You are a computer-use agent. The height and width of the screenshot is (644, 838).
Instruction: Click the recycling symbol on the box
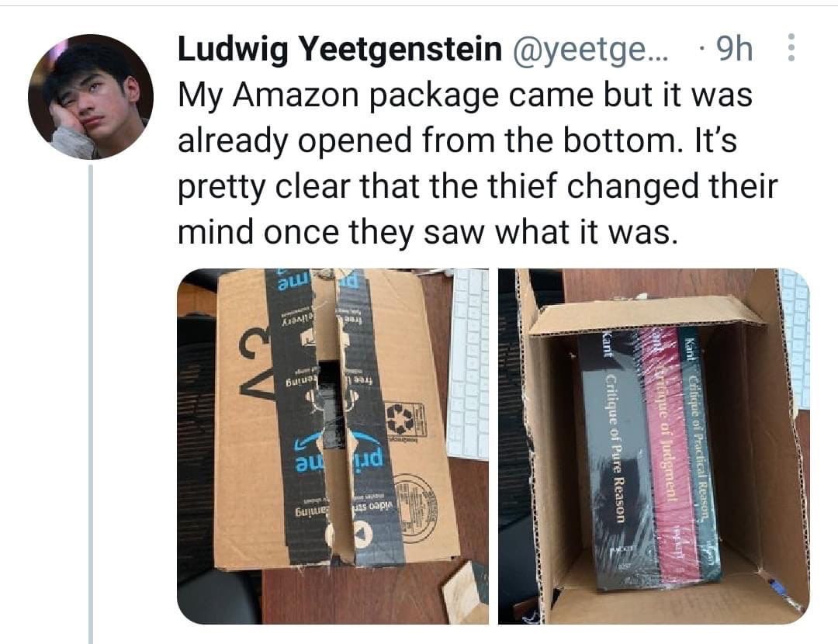tap(400, 420)
